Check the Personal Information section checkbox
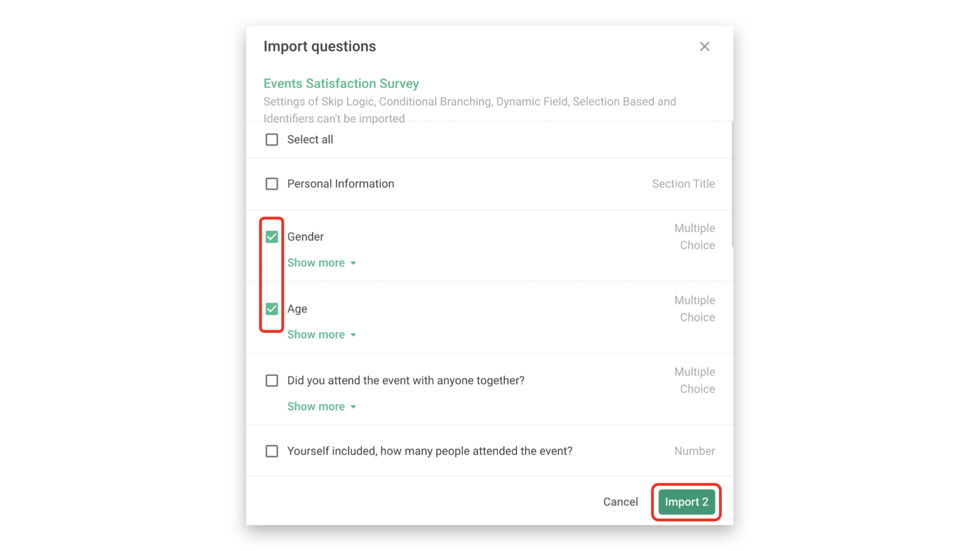The height and width of the screenshot is (551, 980). [272, 184]
